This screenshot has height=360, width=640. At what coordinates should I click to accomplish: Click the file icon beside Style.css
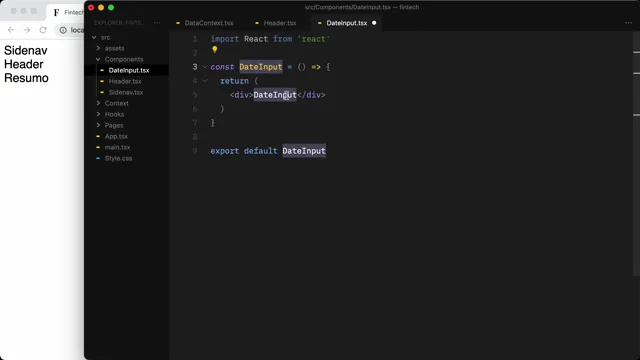[98, 158]
